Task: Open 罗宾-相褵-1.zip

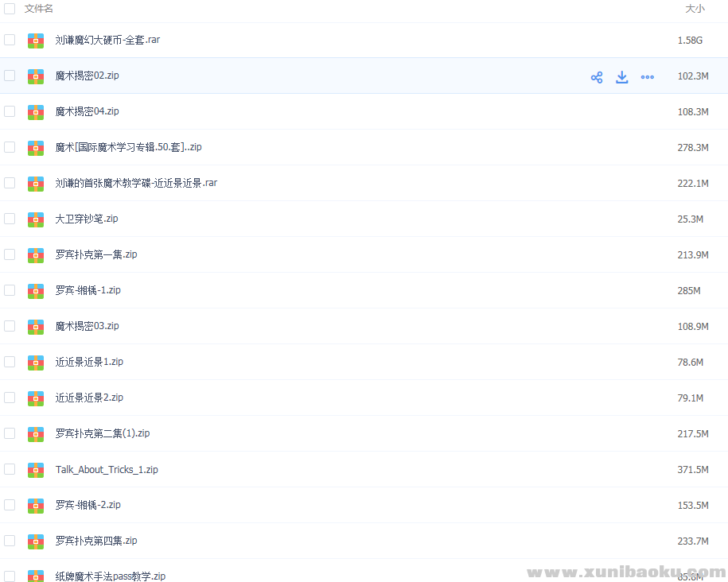Action: (x=88, y=290)
